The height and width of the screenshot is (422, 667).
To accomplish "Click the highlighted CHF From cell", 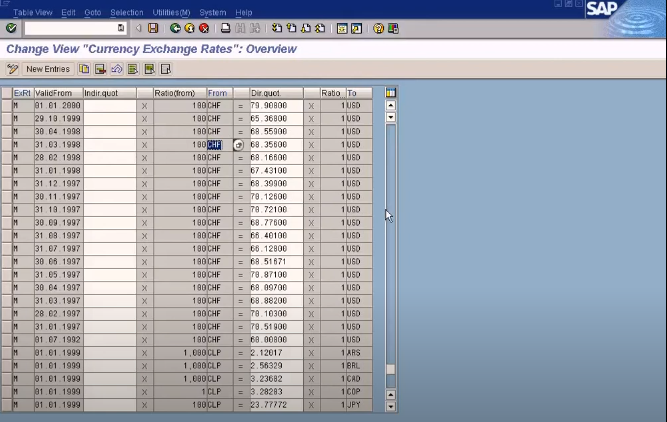I will (x=219, y=145).
